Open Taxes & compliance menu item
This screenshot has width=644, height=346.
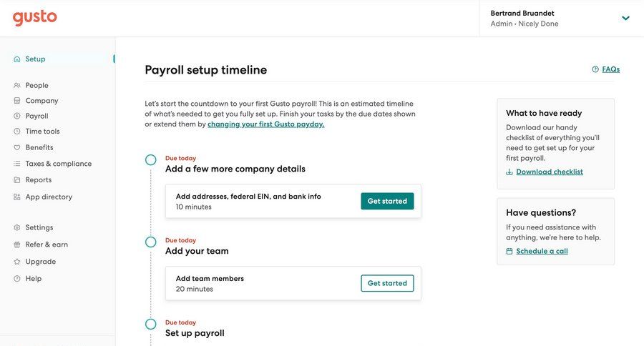(x=58, y=164)
